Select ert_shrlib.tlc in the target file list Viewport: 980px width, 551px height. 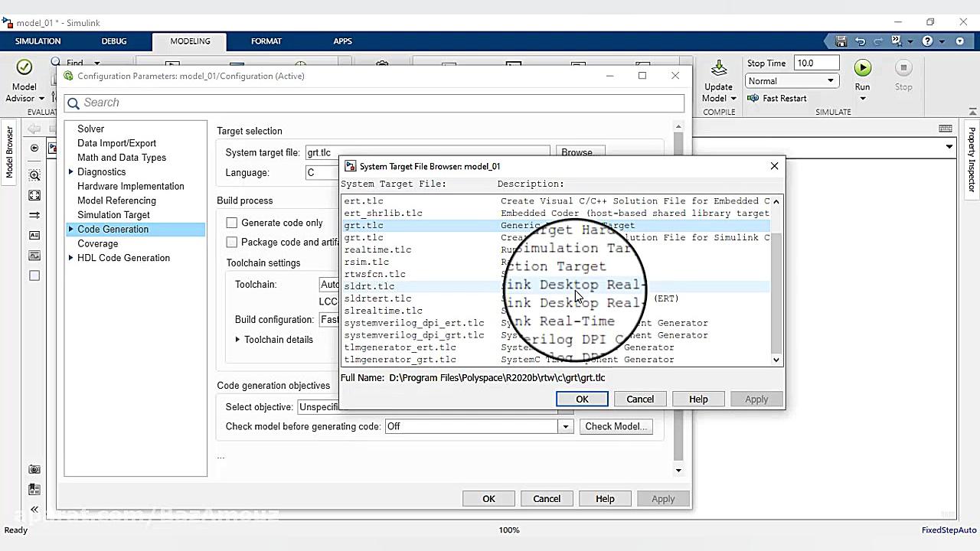[x=383, y=213]
